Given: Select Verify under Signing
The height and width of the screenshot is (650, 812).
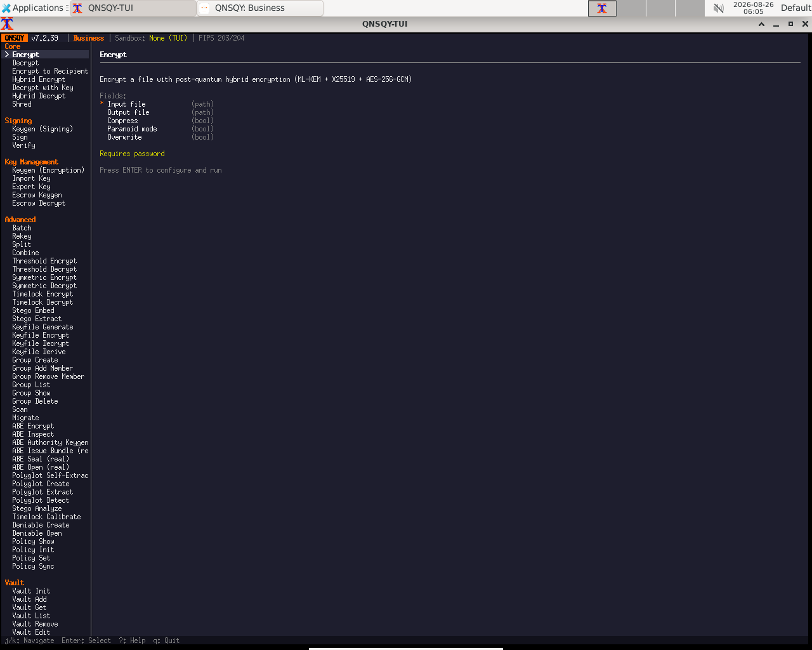Looking at the screenshot, I should click(23, 145).
